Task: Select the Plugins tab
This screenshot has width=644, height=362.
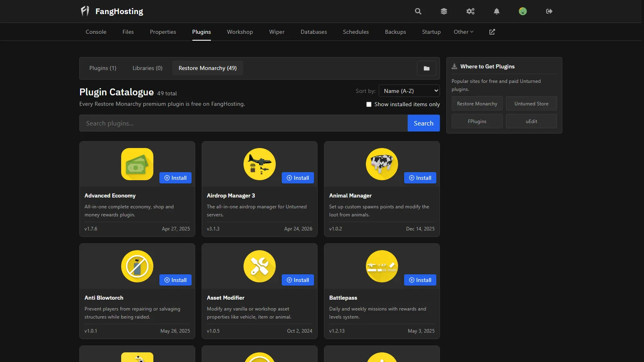Action: (x=202, y=32)
